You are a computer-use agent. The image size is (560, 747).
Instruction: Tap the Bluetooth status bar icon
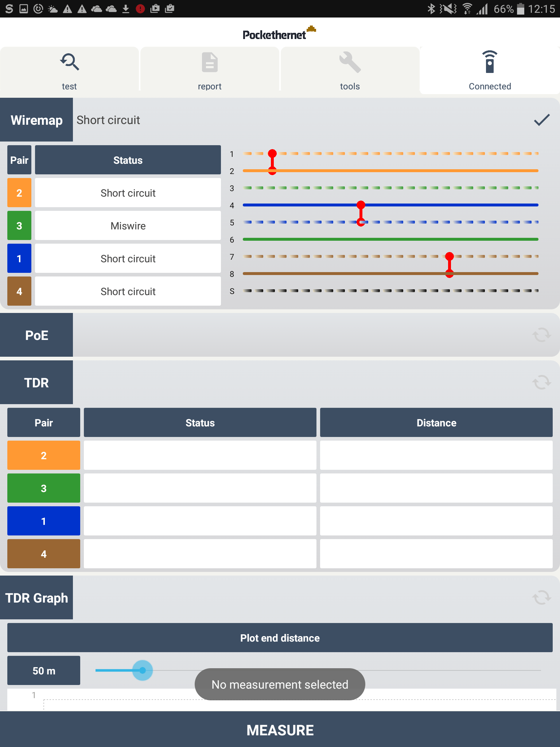431,9
